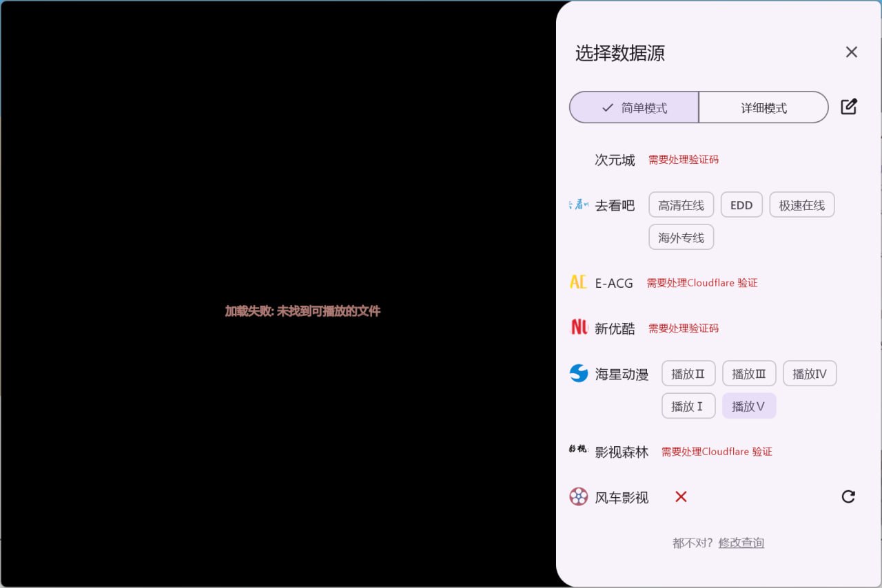This screenshot has width=882, height=588.
Task: Click the 去看吧 source name
Action: click(615, 204)
